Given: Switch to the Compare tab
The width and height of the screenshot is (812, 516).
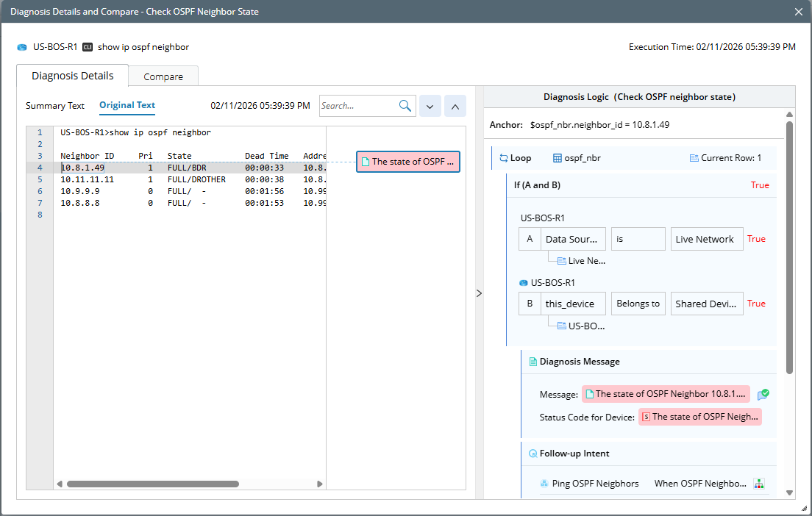Looking at the screenshot, I should (x=163, y=76).
